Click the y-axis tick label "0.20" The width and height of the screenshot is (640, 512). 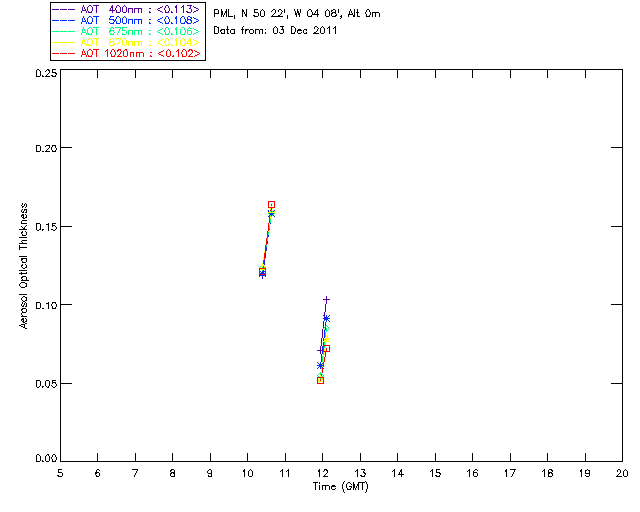(46, 148)
